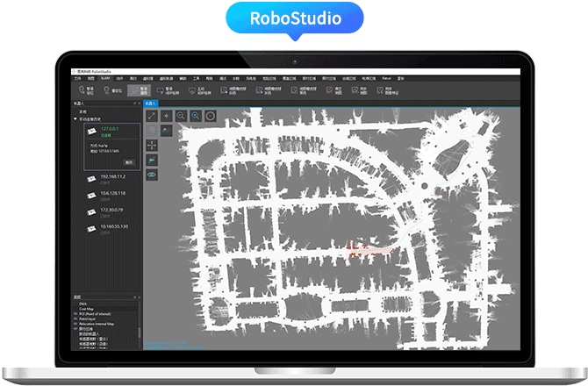Select the four-way move arrows tool
This screenshot has width=588, height=386.
coord(152,145)
